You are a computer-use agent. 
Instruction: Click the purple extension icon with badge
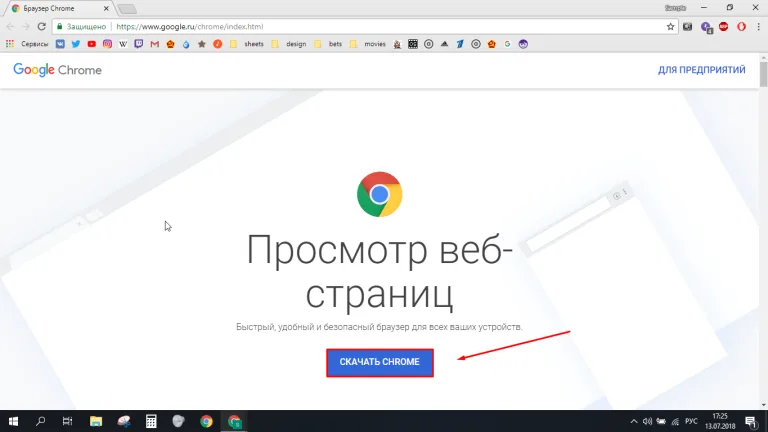coord(706,27)
